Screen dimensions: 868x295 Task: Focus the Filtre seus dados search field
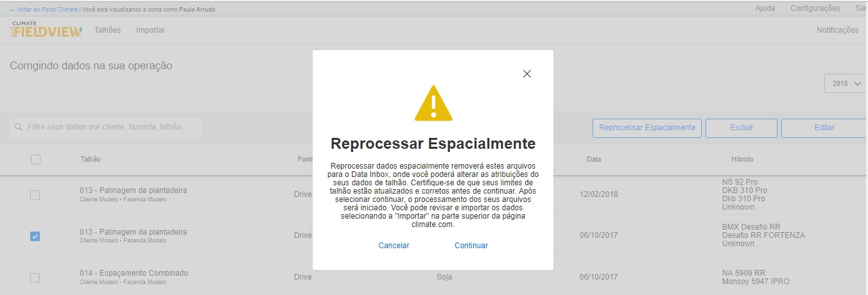click(109, 128)
